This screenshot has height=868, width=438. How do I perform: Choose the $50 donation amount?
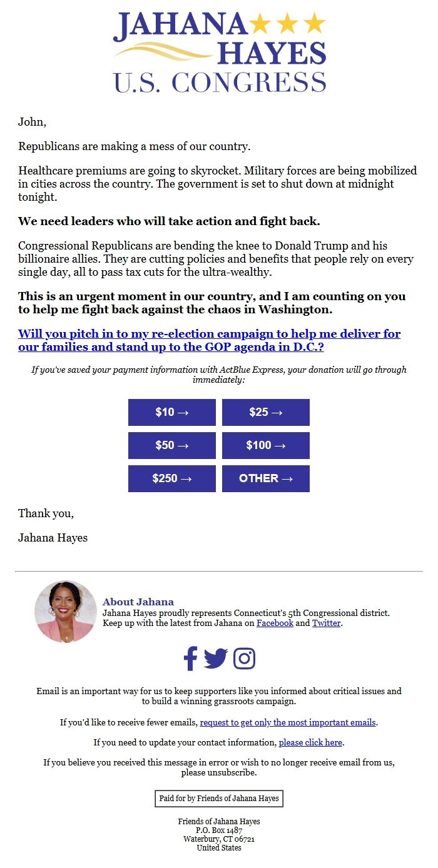click(172, 445)
